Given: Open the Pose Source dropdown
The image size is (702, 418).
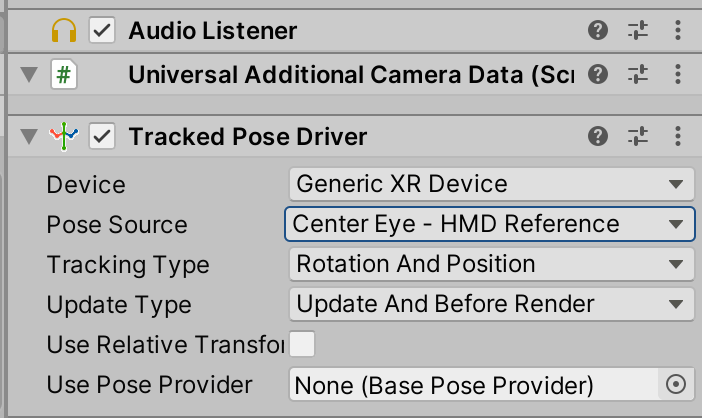Looking at the screenshot, I should (x=490, y=224).
